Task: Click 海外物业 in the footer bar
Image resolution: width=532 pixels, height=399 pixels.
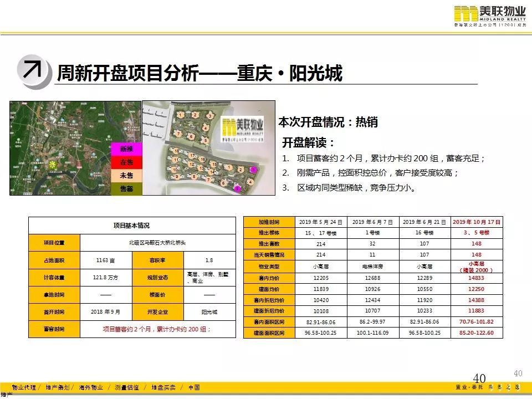Action: (91, 387)
